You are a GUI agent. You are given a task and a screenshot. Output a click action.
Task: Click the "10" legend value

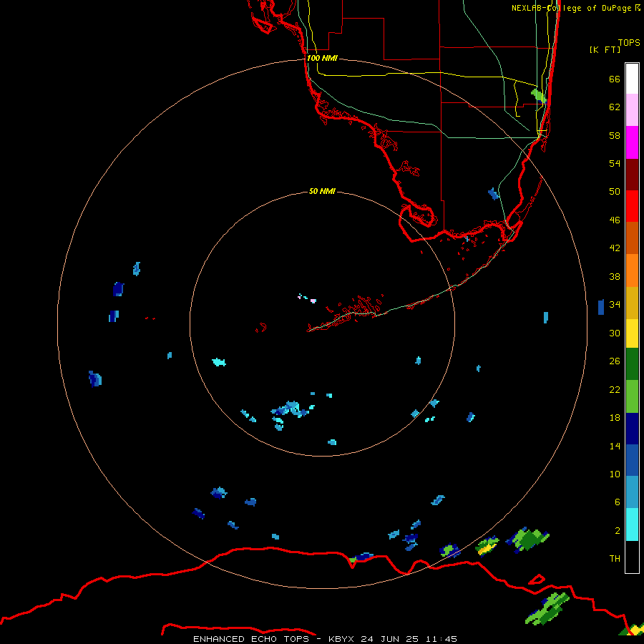[615, 474]
